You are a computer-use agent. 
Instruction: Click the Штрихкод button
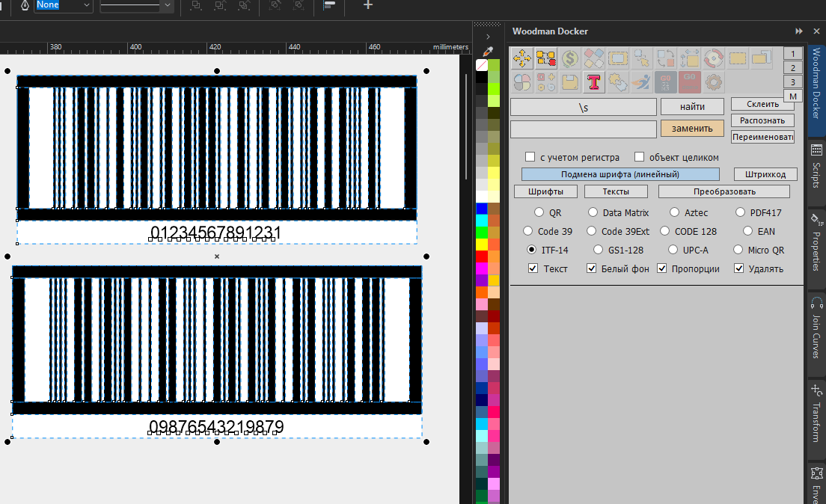coord(765,174)
